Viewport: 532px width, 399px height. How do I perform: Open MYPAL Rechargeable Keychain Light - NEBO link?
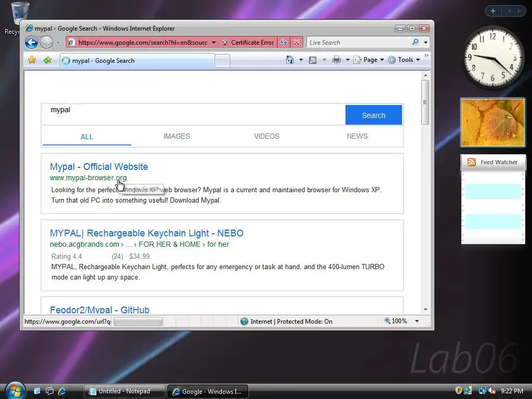[147, 233]
